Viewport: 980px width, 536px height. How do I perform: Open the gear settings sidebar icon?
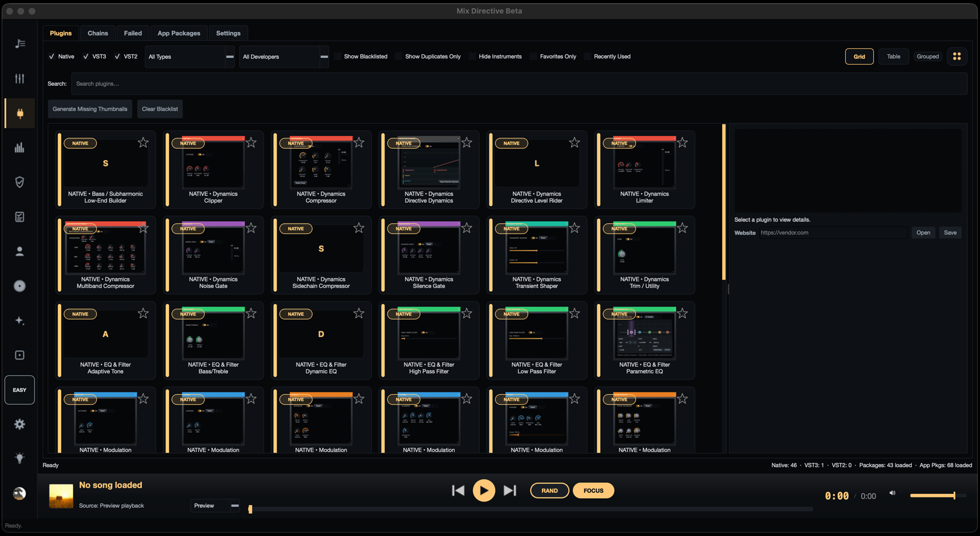pos(20,424)
